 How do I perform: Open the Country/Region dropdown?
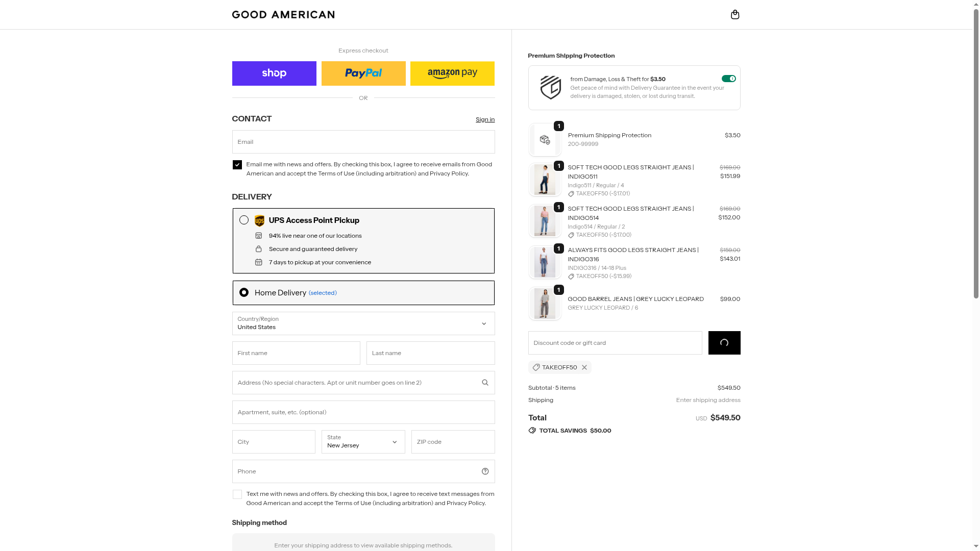363,323
